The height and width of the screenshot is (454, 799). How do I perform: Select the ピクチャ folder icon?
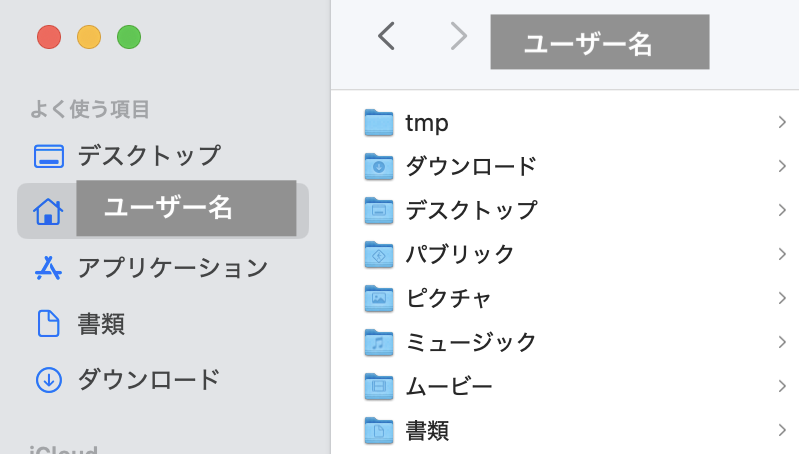coord(380,298)
